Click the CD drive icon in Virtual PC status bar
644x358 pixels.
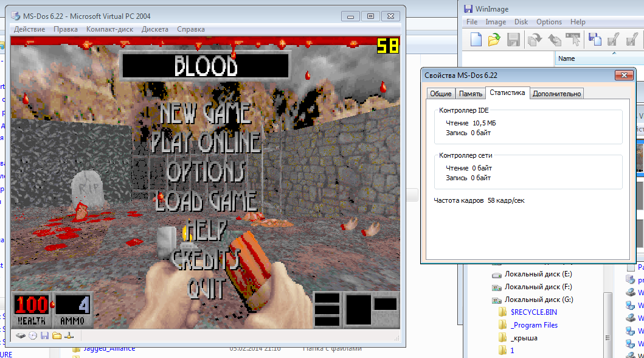pyautogui.click(x=33, y=335)
